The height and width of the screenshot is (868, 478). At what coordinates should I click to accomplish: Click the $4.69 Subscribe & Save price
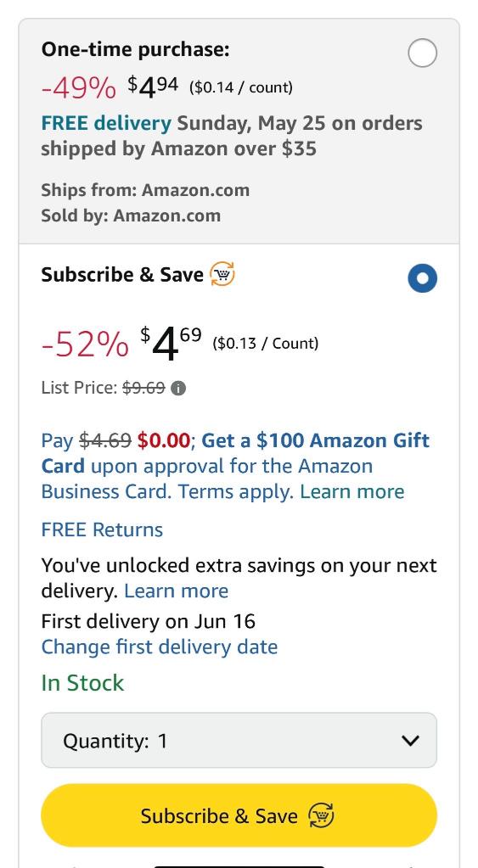click(x=172, y=344)
